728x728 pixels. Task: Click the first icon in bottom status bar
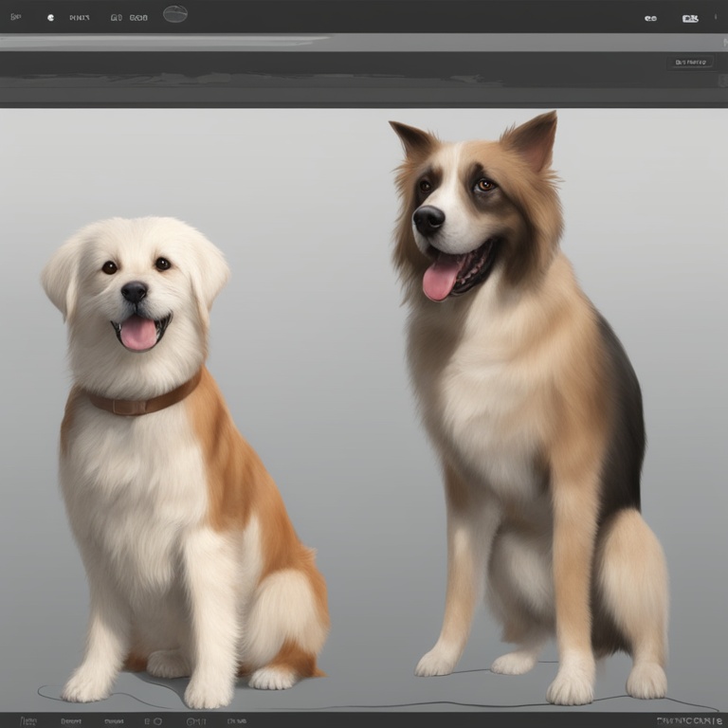[28, 721]
